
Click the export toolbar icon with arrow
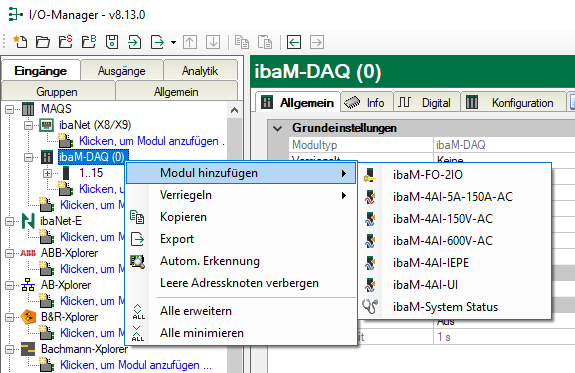click(x=157, y=42)
